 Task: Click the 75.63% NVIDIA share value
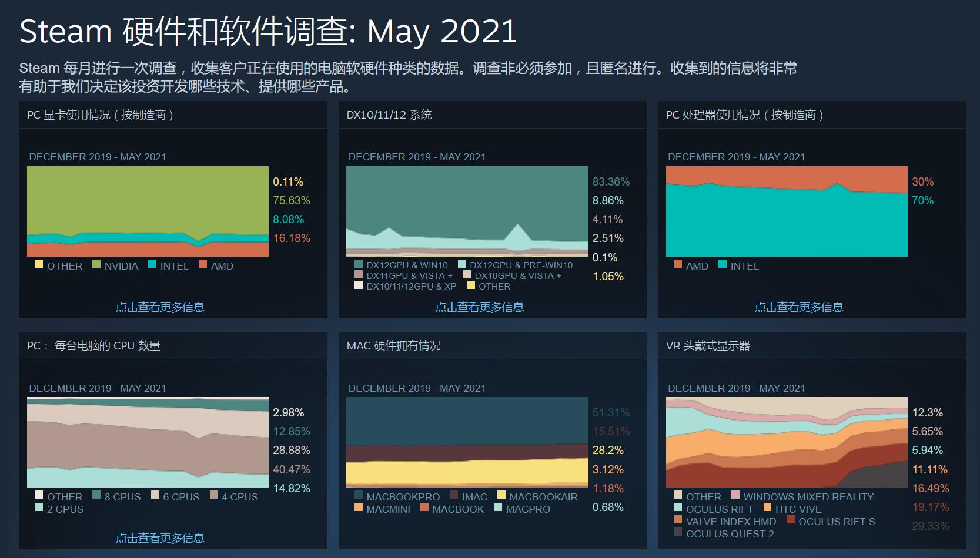[291, 201]
